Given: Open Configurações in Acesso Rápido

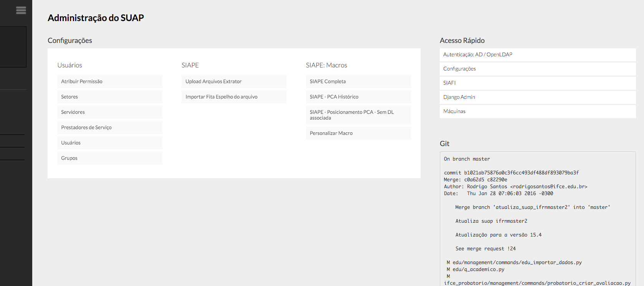Looking at the screenshot, I should pos(538,69).
